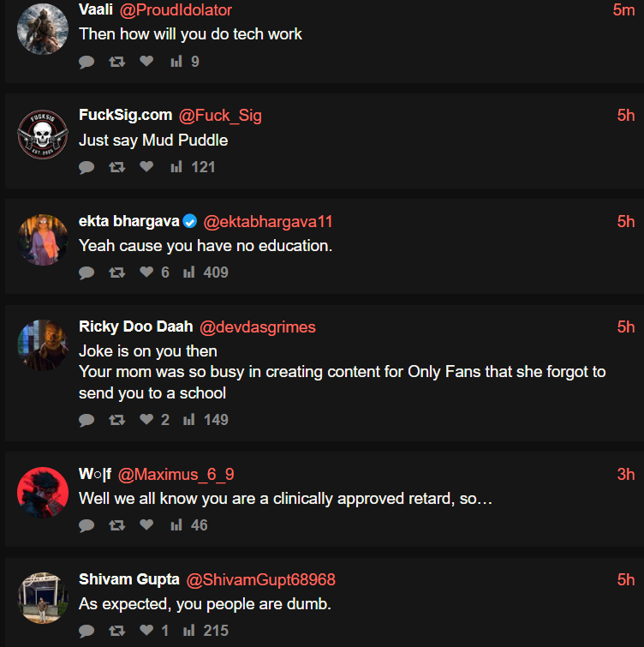Like Ricky Doo Daah's tweet
Screen dimensions: 644x647
point(146,419)
